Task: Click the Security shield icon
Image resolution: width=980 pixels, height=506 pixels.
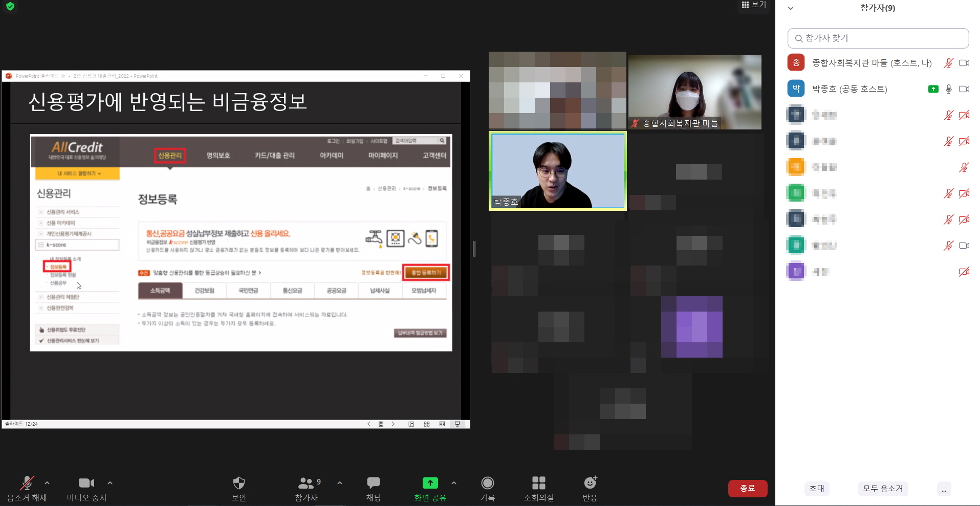Action: pyautogui.click(x=238, y=483)
